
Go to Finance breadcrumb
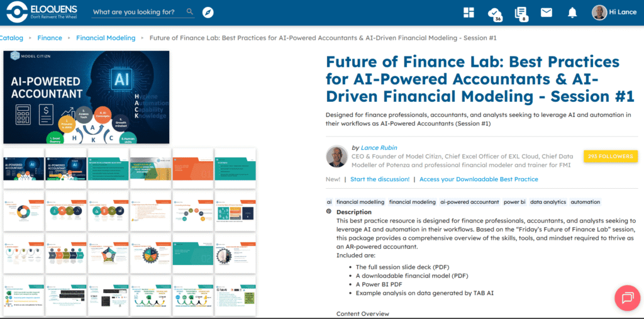[50, 38]
